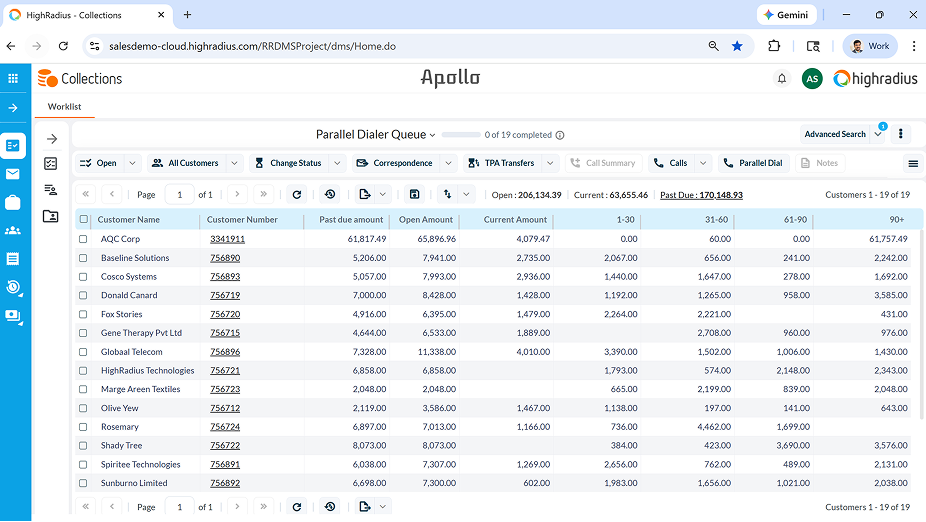Open the hamburger menu right of Notes

click(913, 163)
